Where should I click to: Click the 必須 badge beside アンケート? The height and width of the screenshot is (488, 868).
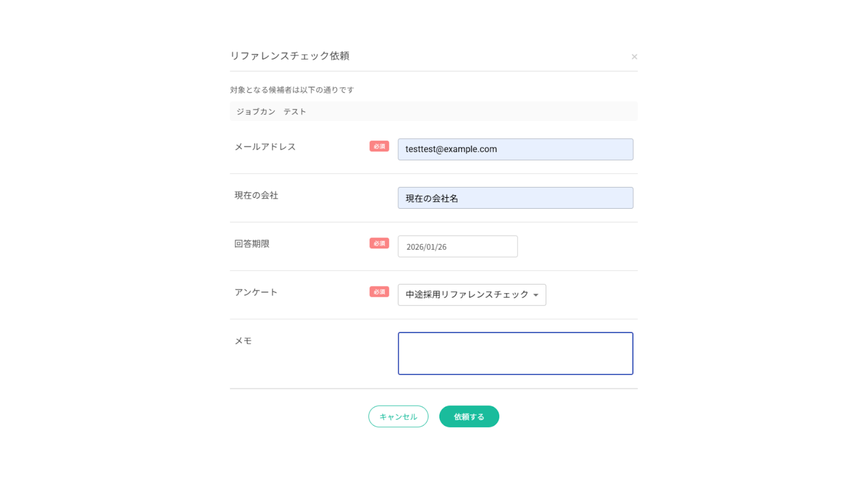click(x=379, y=292)
